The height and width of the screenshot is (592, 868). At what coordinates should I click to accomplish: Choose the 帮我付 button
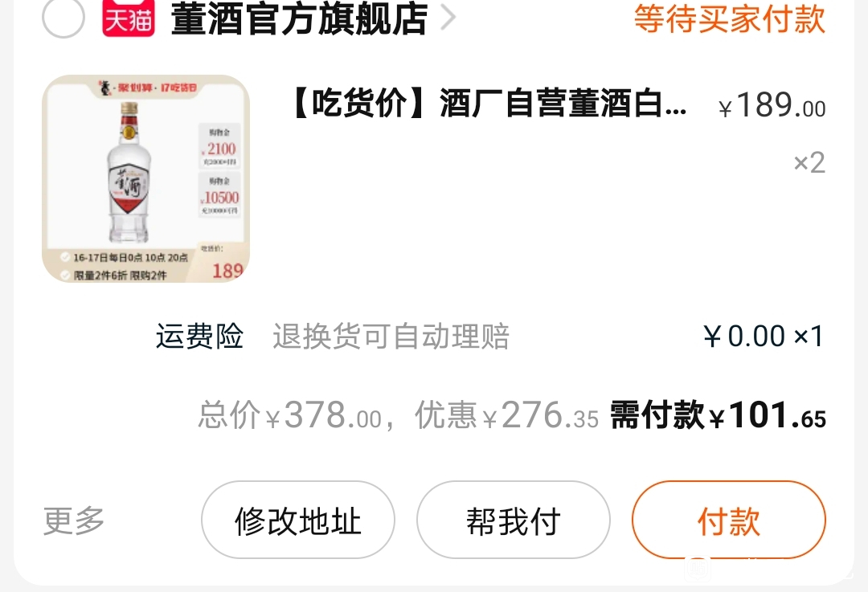click(513, 520)
